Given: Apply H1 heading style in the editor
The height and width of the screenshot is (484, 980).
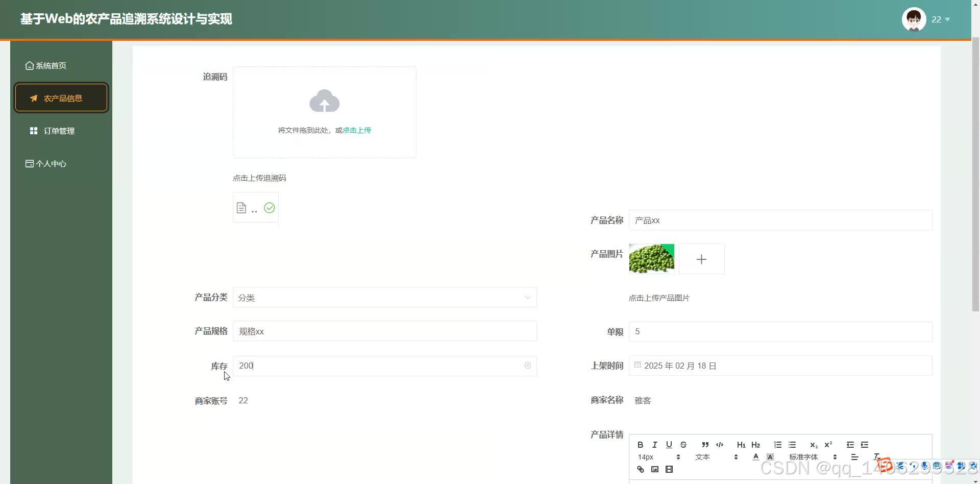Looking at the screenshot, I should coord(741,445).
